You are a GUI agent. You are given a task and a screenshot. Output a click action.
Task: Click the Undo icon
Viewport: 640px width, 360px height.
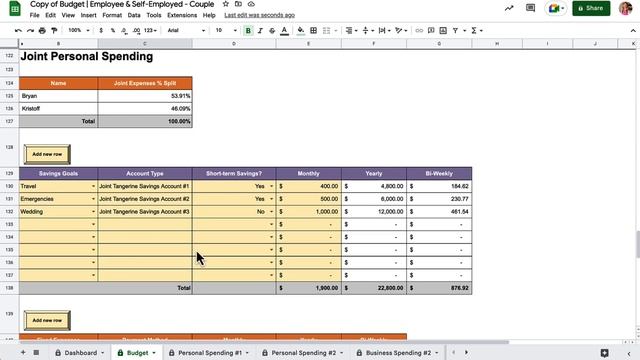tap(18, 31)
